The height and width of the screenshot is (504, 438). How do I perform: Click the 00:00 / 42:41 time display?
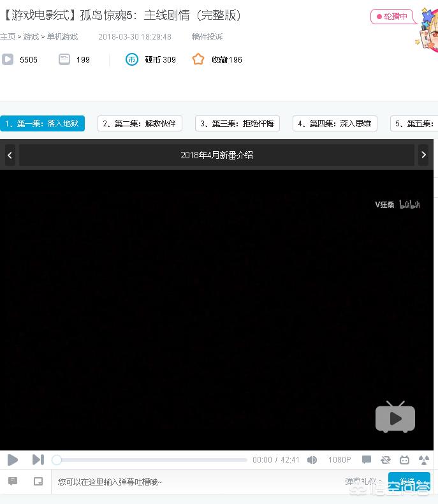pyautogui.click(x=276, y=460)
